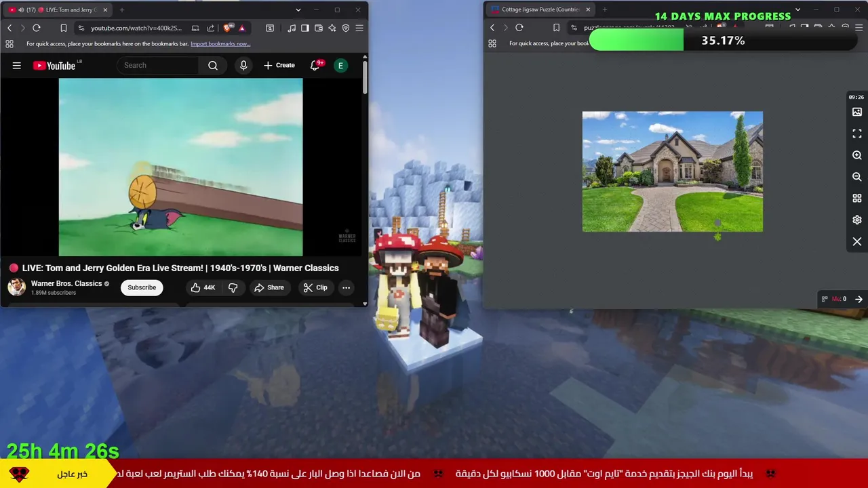Click Import bookmarks now link in YouTube window
The height and width of the screenshot is (488, 868).
(x=220, y=43)
